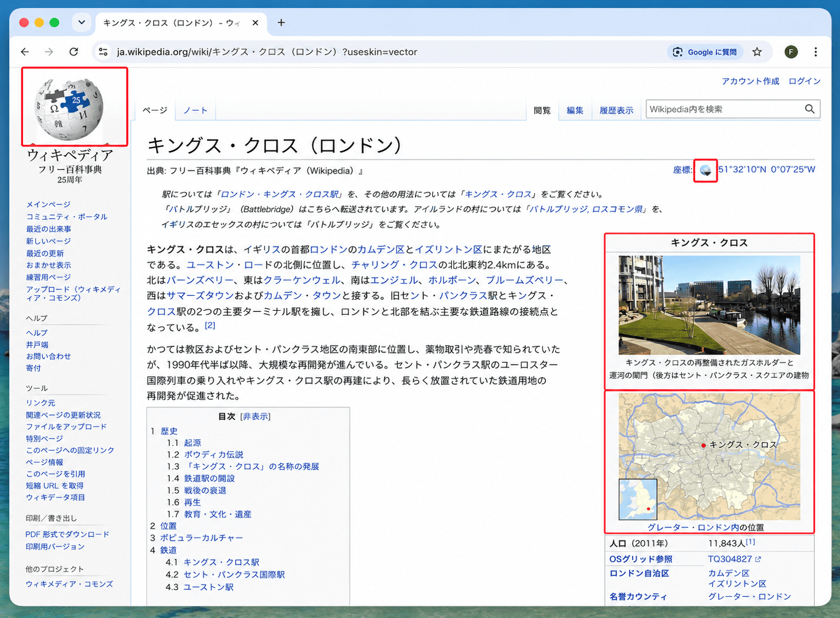Open the Chrome profile avatar F

pos(791,52)
